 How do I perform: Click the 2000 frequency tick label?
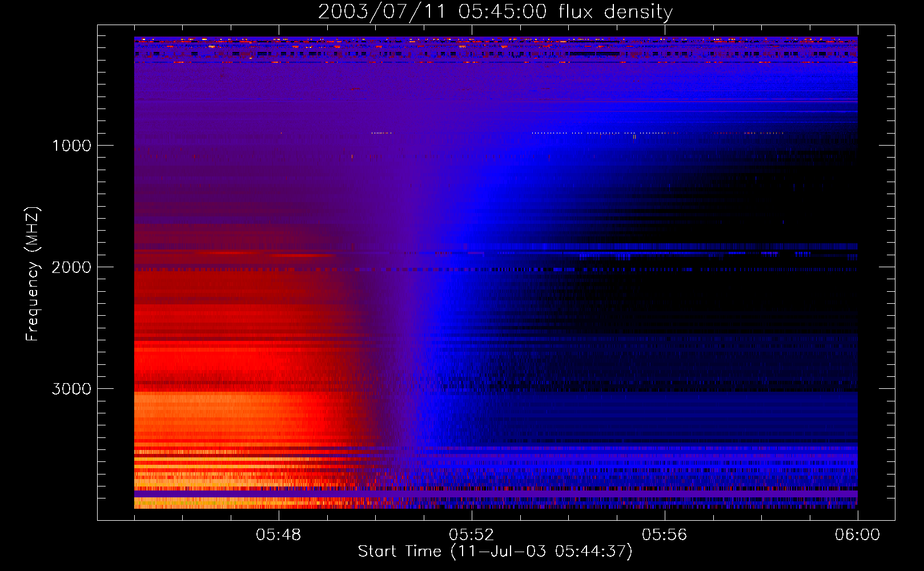pos(71,267)
